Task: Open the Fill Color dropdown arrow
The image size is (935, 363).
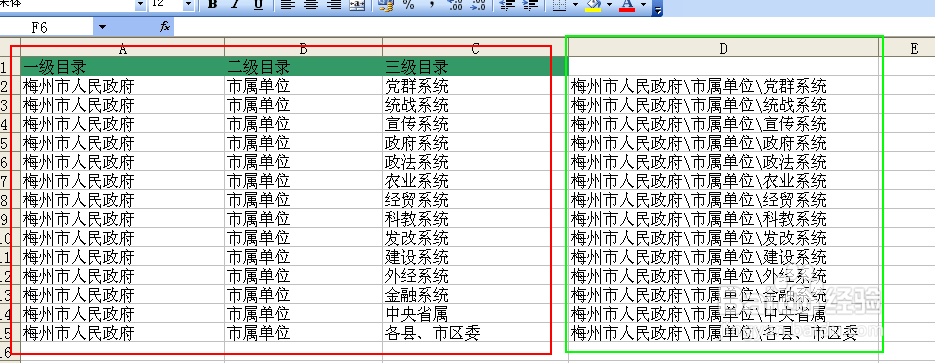Action: click(x=609, y=4)
